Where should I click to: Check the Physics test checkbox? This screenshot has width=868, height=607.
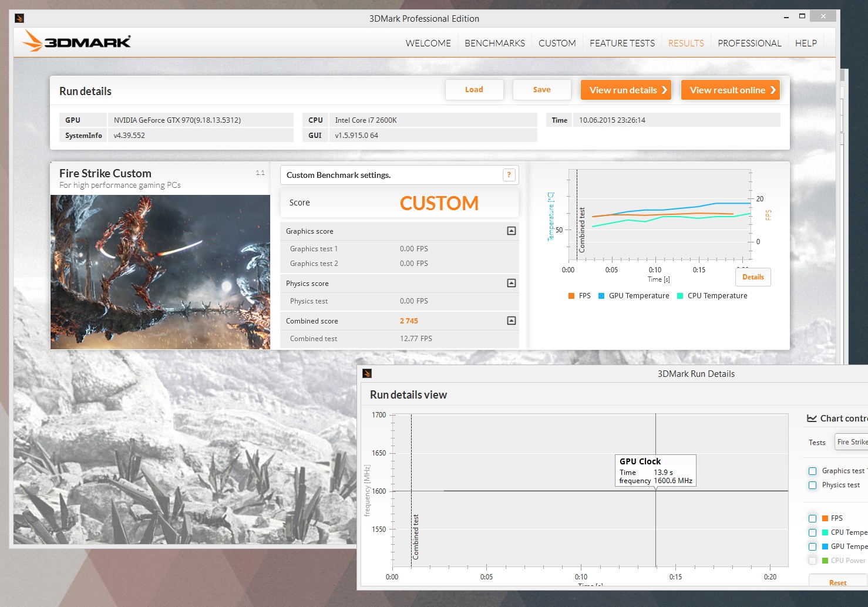(x=812, y=485)
